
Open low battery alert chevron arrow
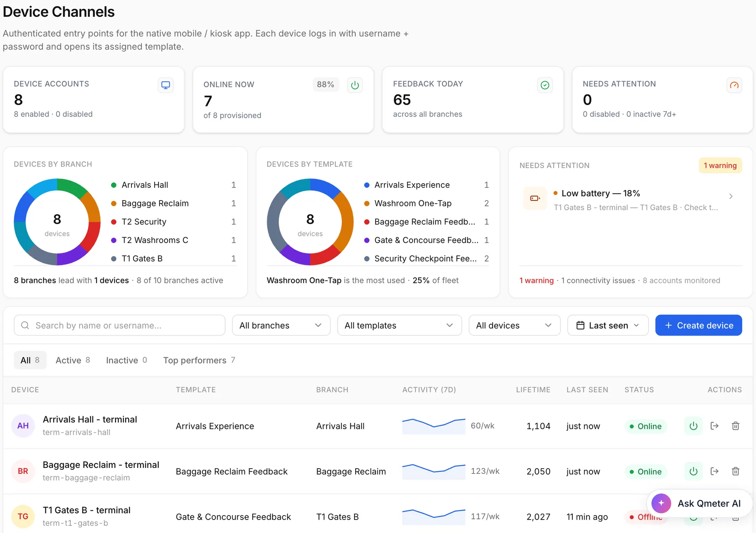(x=731, y=196)
